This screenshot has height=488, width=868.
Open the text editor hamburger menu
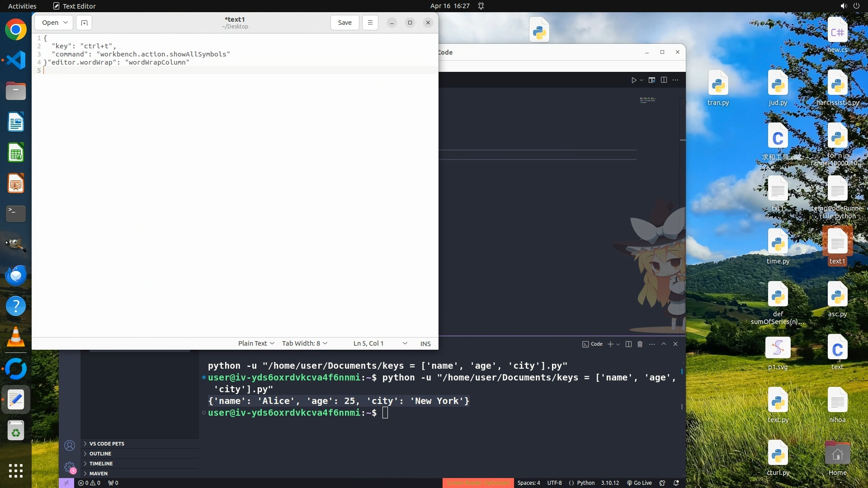370,23
